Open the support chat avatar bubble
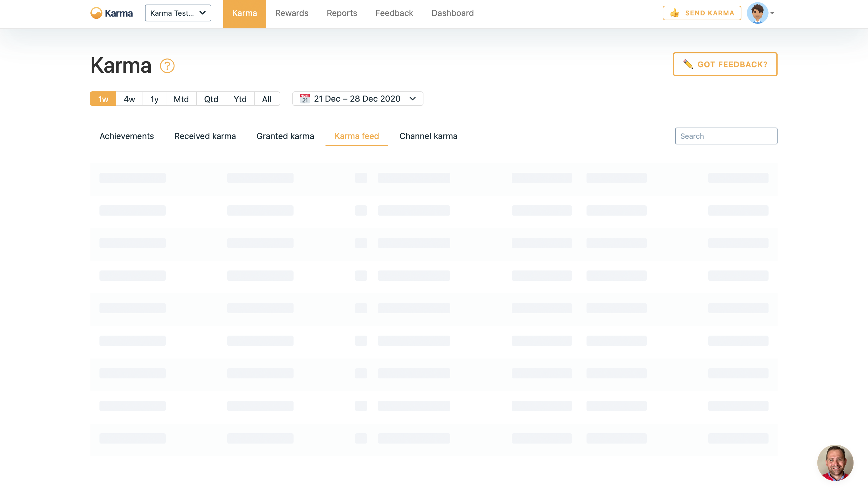 click(x=835, y=463)
